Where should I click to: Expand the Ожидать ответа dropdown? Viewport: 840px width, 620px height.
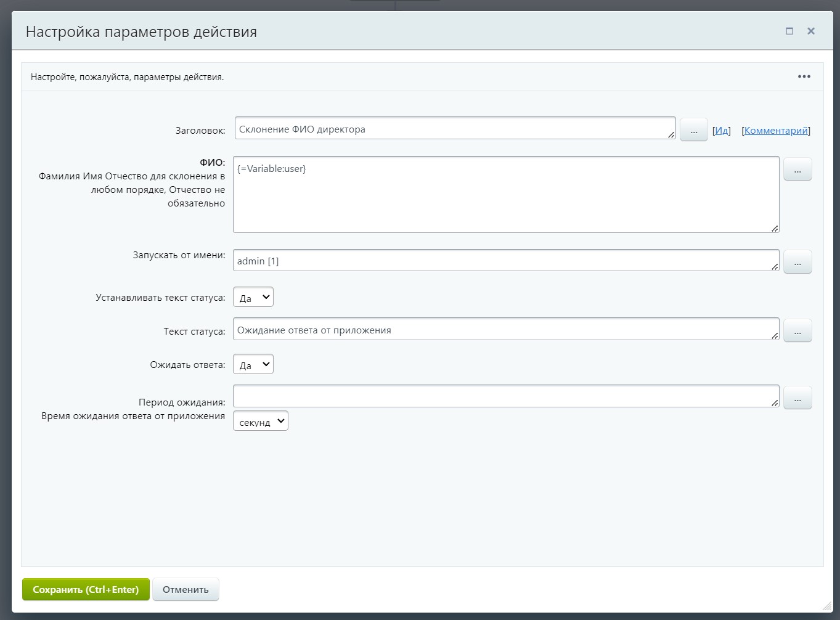(x=253, y=364)
